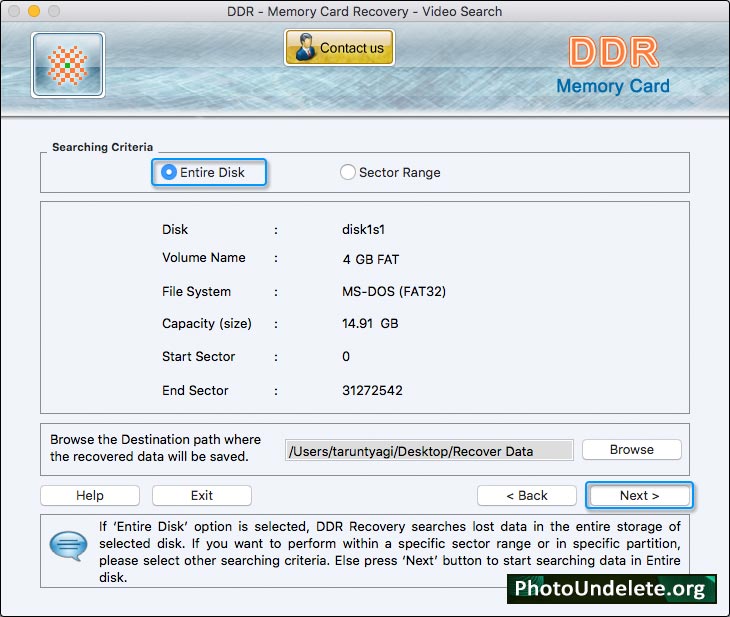Click the Exit button
This screenshot has width=730, height=617.
coord(202,495)
